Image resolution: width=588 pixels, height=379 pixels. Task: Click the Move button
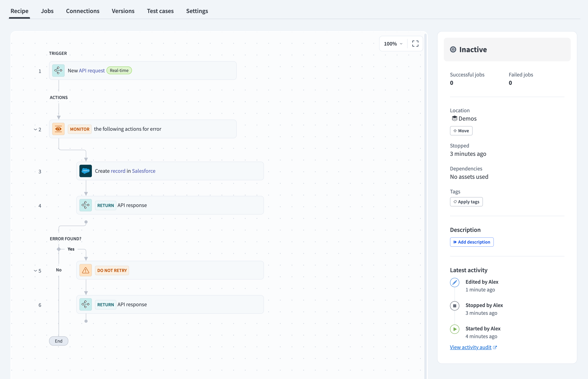461,131
